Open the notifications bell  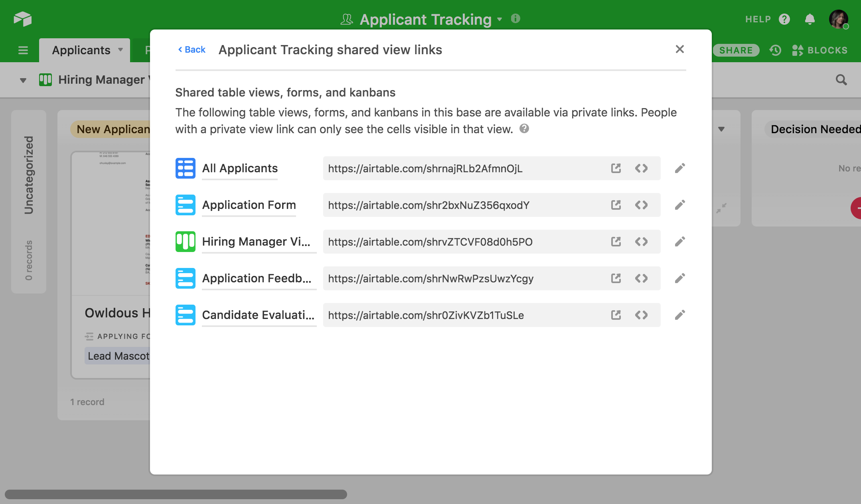[x=810, y=19]
